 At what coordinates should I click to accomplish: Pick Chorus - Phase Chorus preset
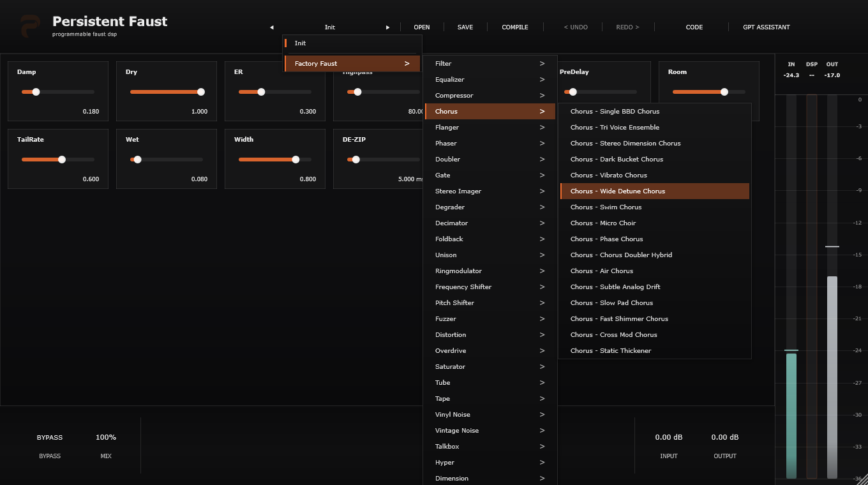click(x=655, y=239)
